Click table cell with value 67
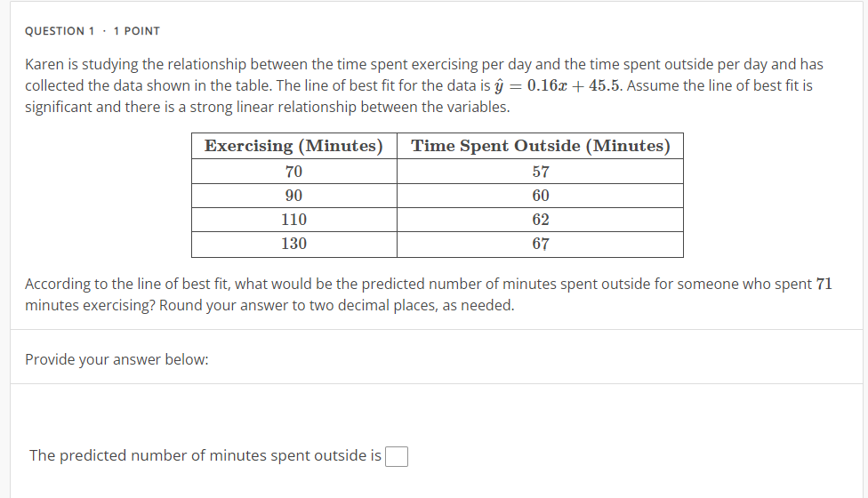Image resolution: width=868 pixels, height=498 pixels. tap(540, 244)
